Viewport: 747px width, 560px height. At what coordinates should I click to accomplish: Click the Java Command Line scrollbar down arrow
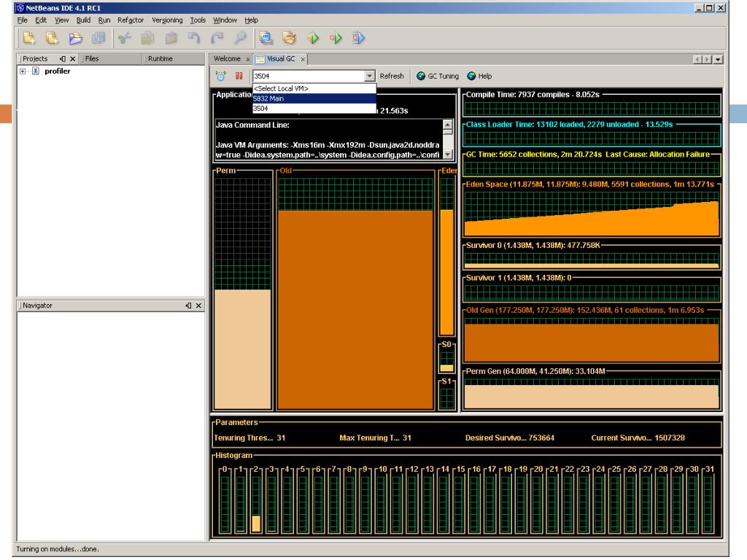tap(448, 155)
